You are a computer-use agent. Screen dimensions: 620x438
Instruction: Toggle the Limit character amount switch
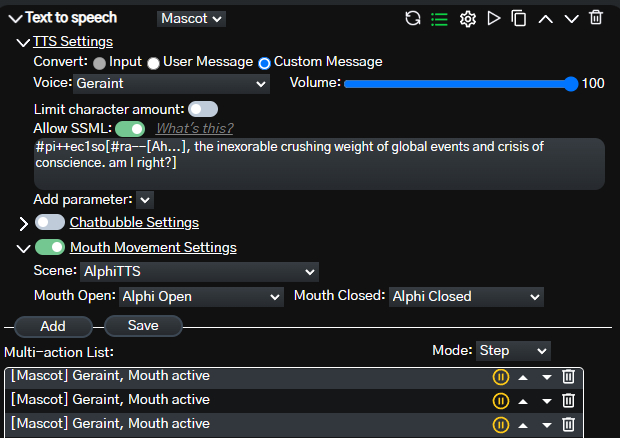tap(203, 108)
